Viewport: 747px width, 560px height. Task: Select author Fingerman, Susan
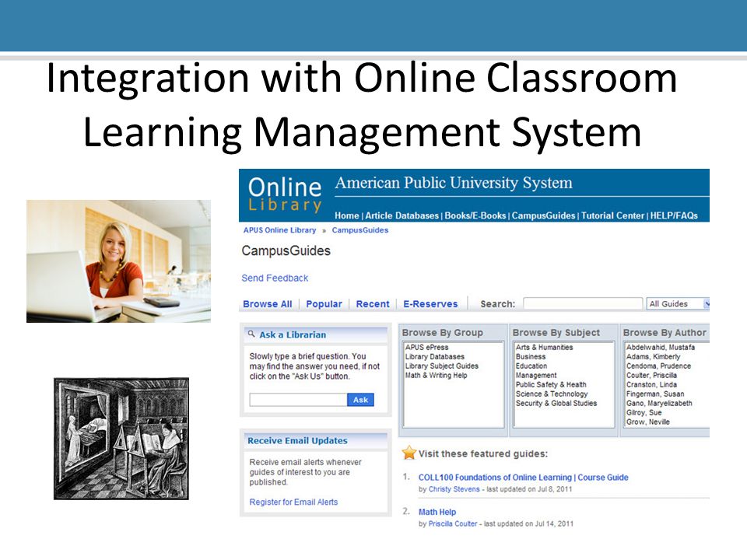pos(655,394)
